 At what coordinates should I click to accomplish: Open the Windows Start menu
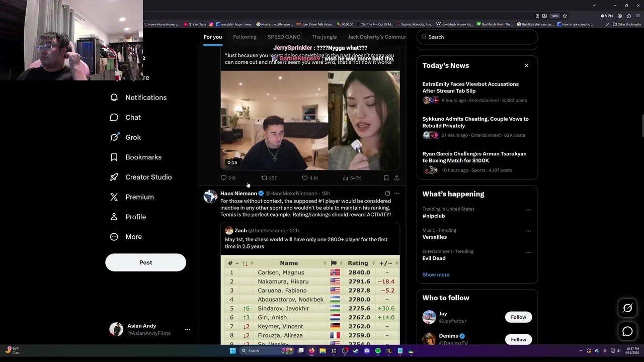(232, 351)
